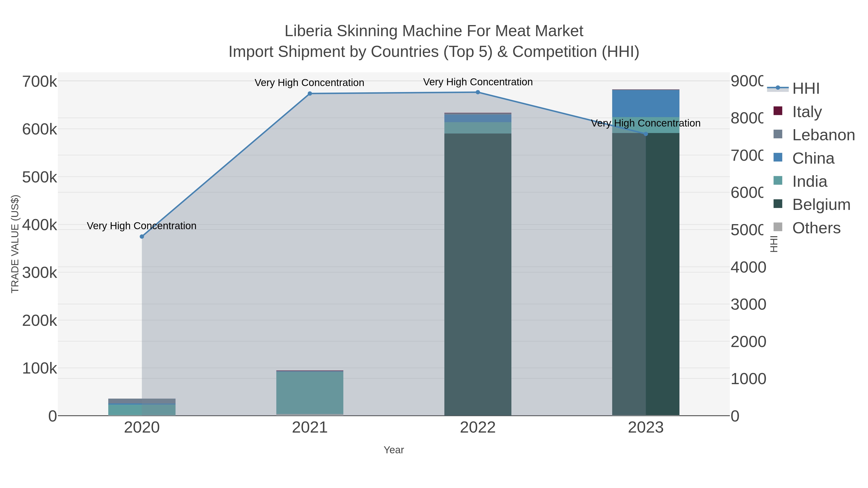This screenshot has height=488, width=868.
Task: Click the 2022 x-axis label
Action: [x=478, y=428]
